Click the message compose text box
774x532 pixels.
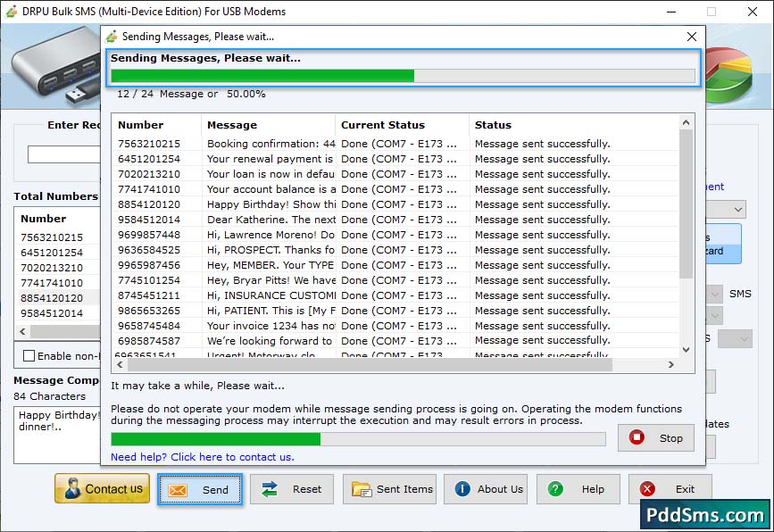click(57, 436)
